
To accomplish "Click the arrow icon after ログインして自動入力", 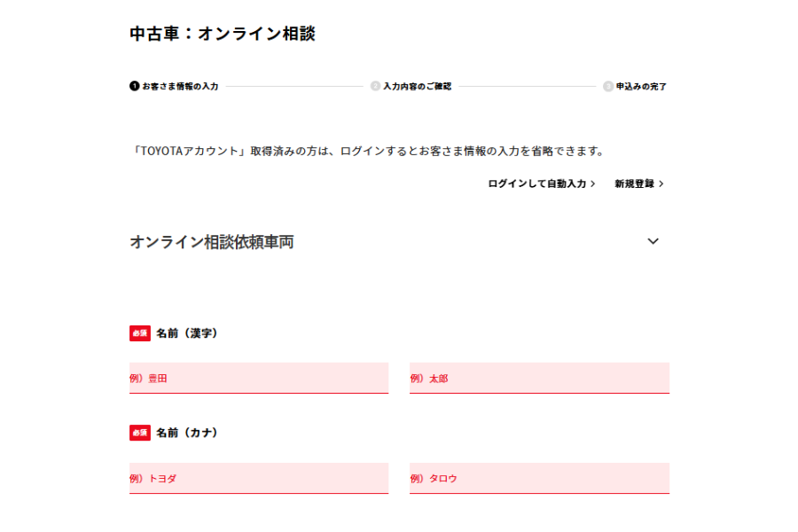I will point(594,184).
